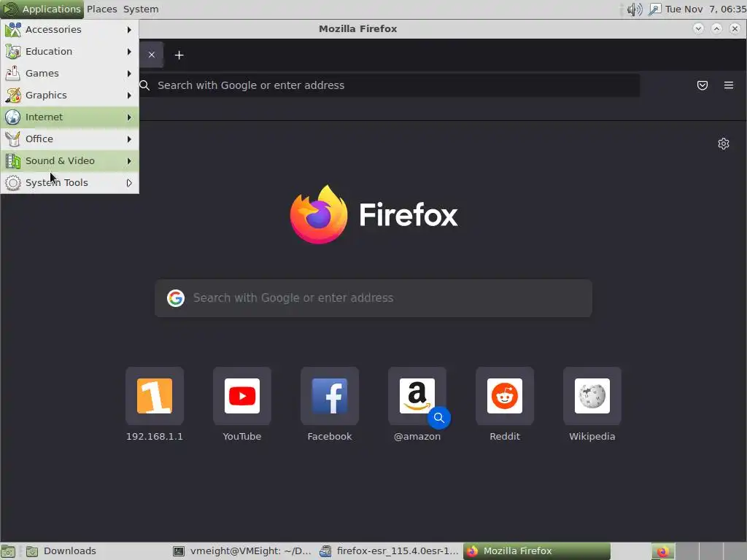Open the Firefox hamburger menu
The height and width of the screenshot is (560, 747).
pos(729,85)
